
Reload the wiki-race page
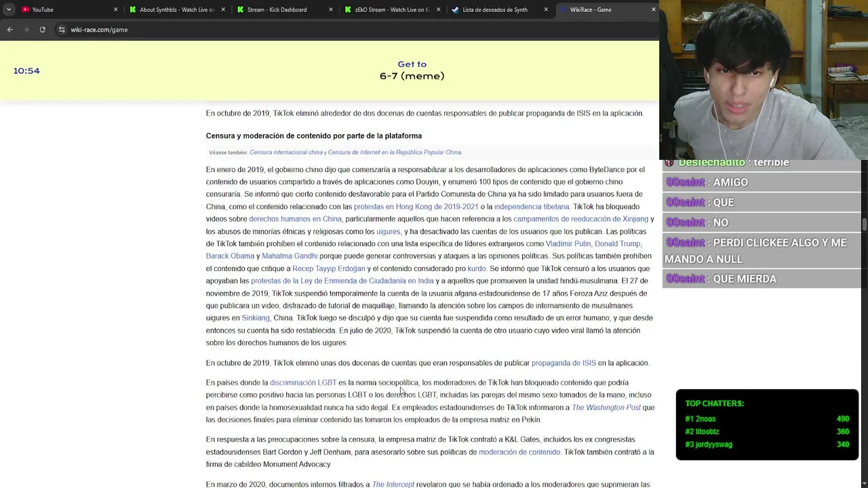click(42, 30)
